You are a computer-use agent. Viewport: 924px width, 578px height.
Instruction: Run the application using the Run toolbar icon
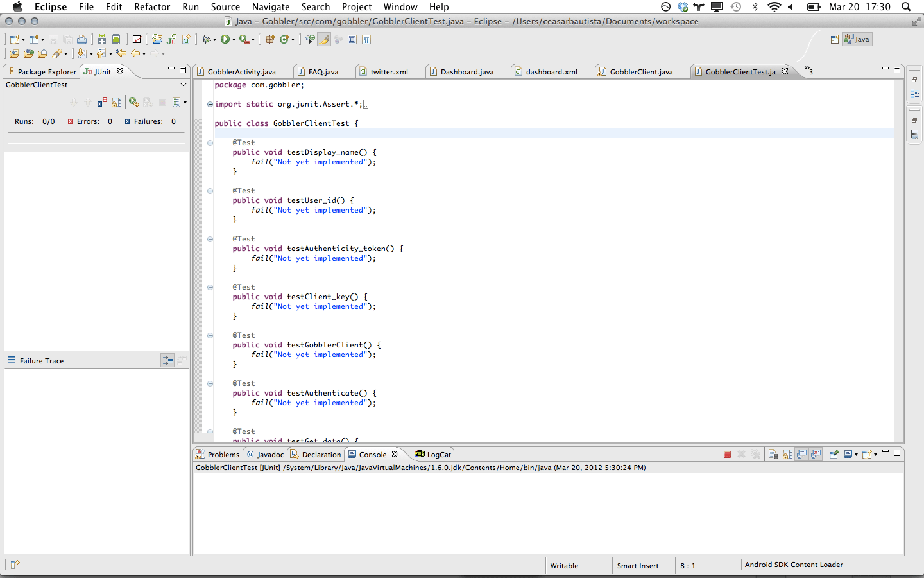(225, 39)
